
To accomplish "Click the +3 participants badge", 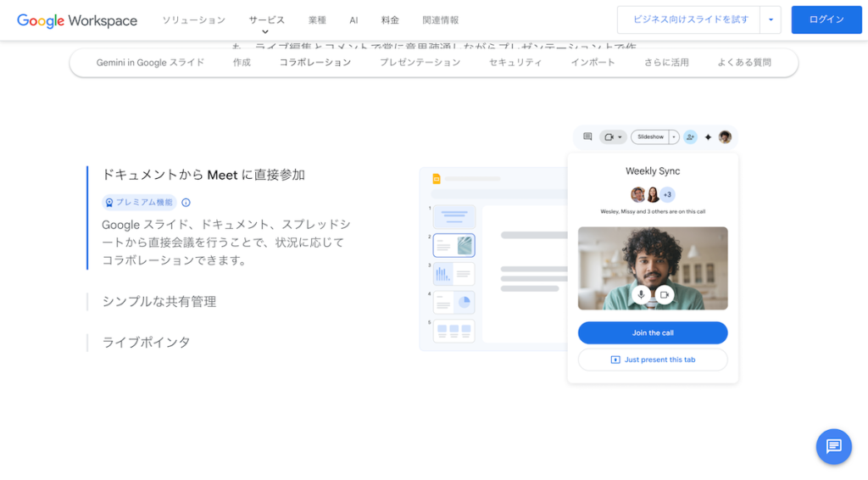I will (668, 194).
